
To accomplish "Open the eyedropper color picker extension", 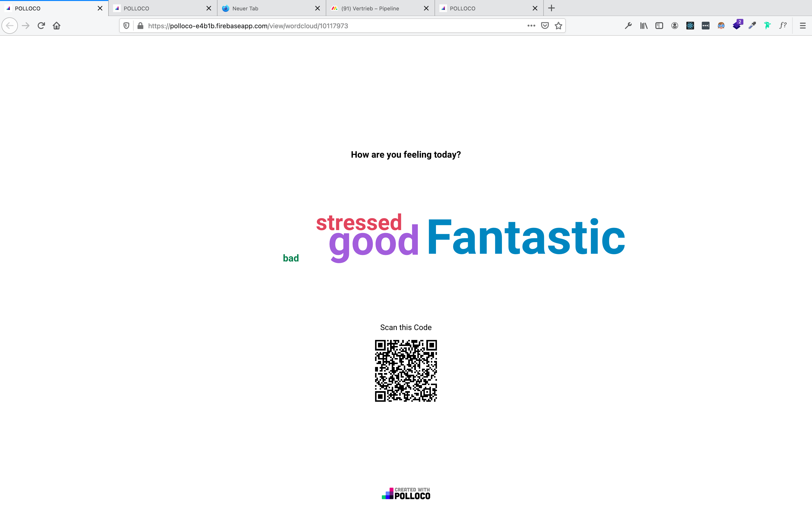I will point(752,26).
